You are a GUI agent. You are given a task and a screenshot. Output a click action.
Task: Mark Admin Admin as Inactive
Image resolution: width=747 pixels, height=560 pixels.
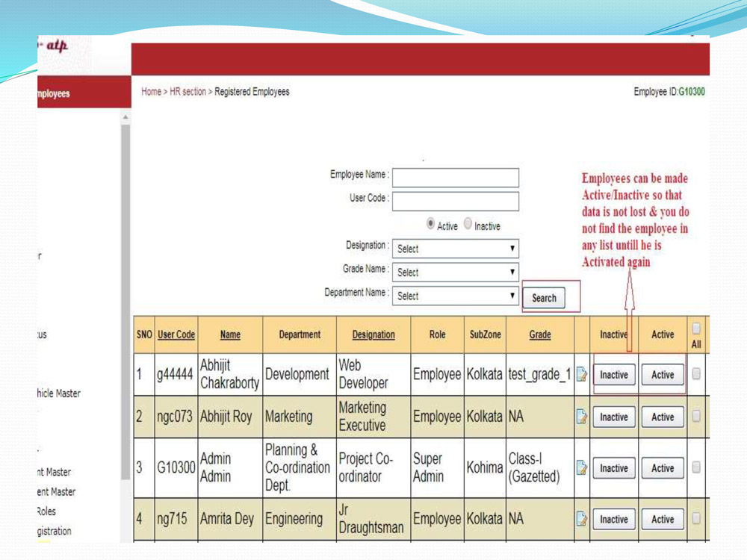(613, 468)
